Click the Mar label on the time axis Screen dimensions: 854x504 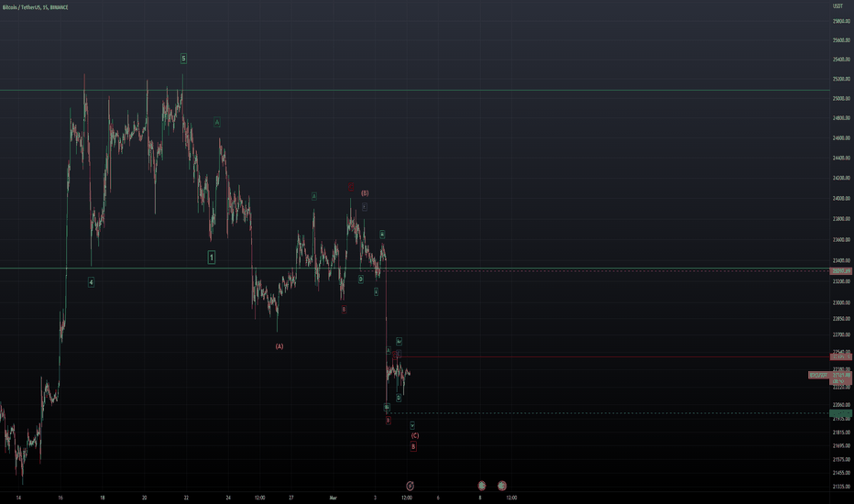coord(334,498)
